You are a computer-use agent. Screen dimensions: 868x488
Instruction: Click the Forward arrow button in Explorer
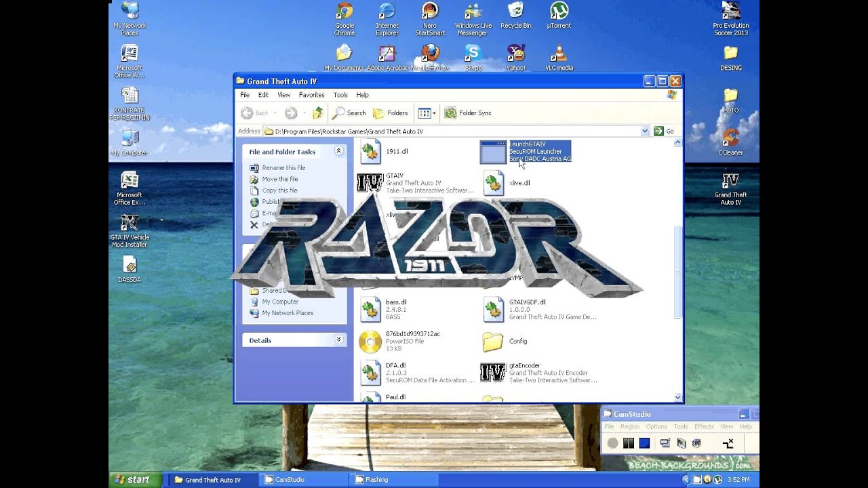point(291,113)
